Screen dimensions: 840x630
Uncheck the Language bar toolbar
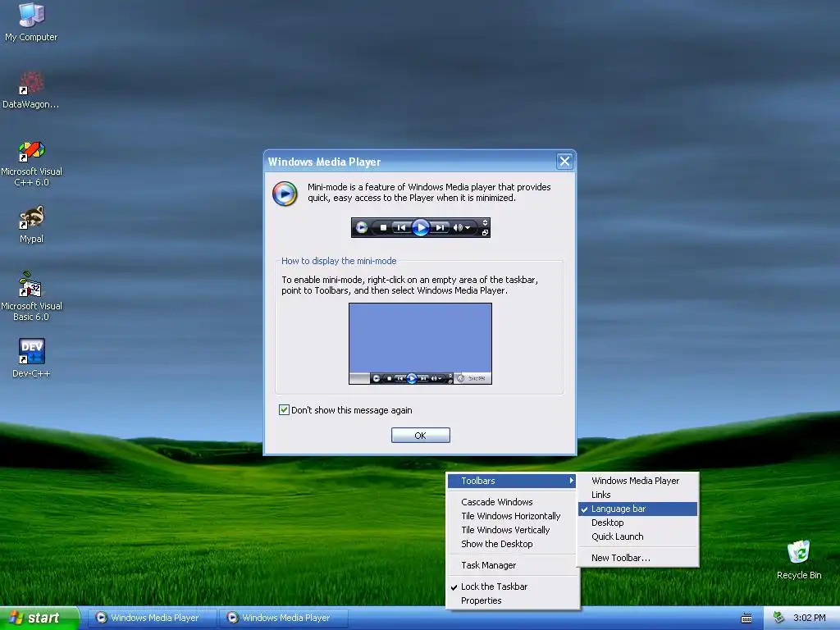637,509
